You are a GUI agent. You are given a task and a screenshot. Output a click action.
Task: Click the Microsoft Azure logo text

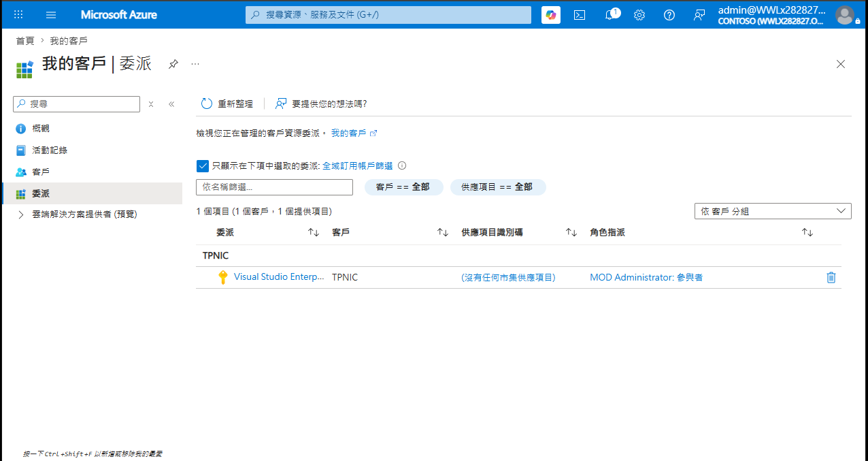(x=119, y=14)
